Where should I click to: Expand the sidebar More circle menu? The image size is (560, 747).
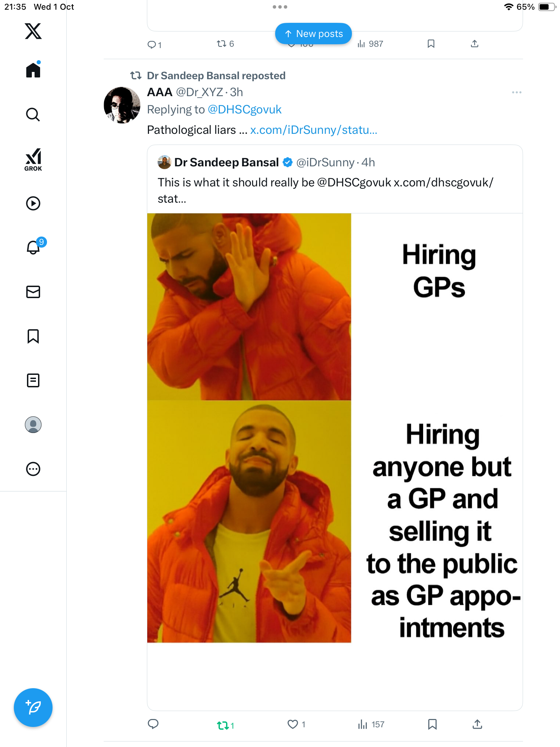(x=33, y=469)
